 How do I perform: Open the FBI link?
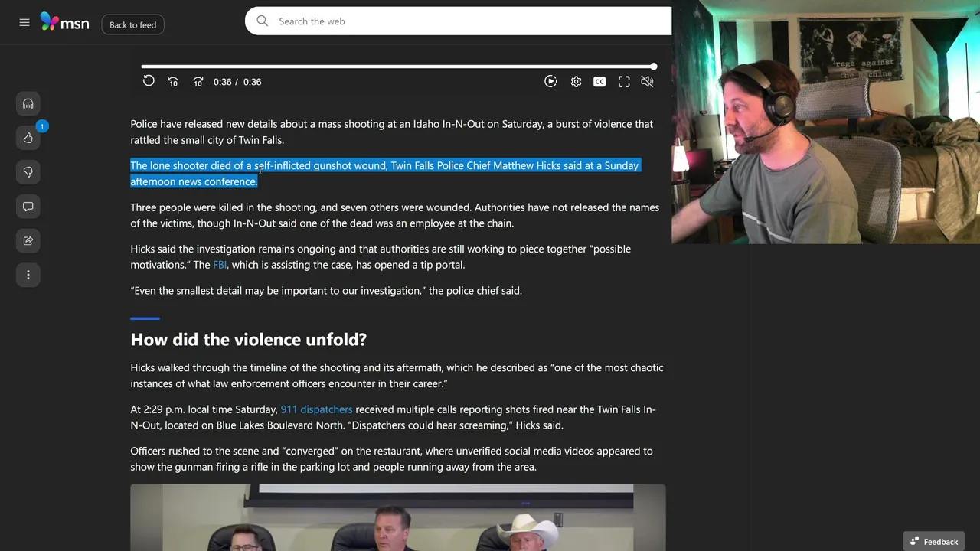pos(220,265)
